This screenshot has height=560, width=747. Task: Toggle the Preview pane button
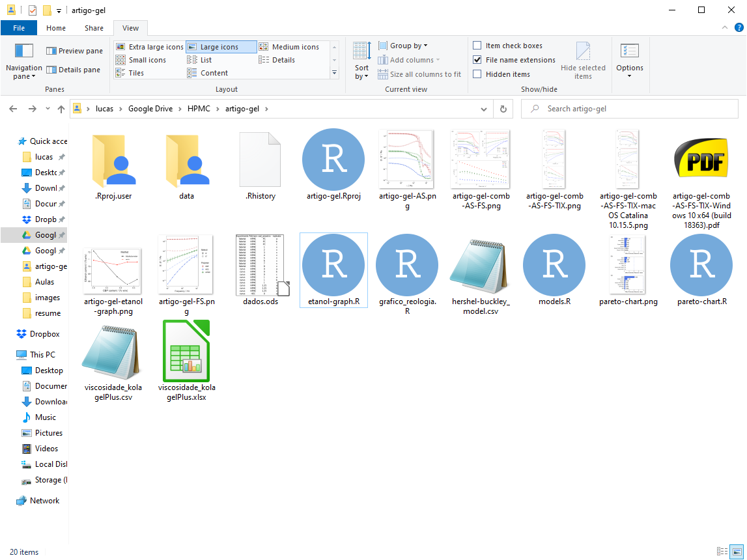(x=75, y=51)
